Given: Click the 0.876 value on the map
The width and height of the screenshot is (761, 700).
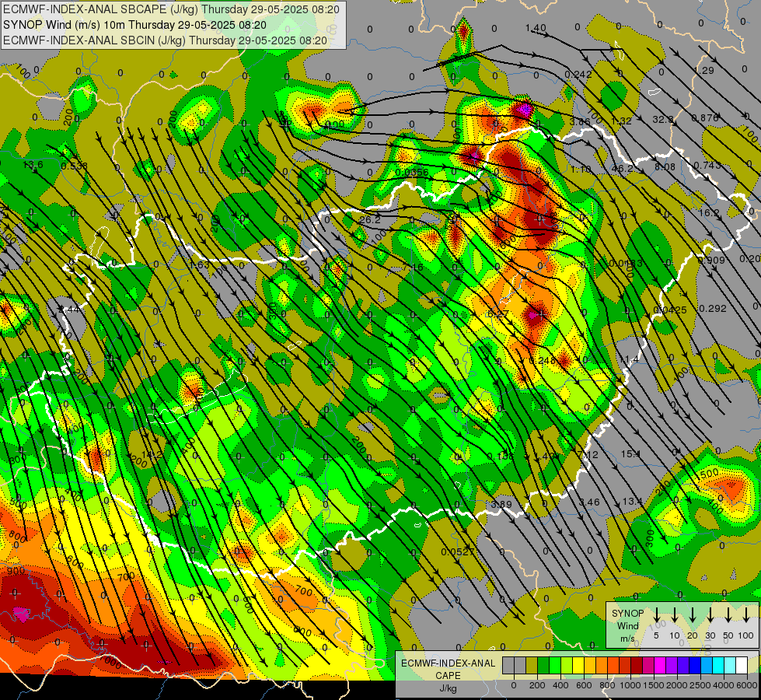Looking at the screenshot, I should (x=705, y=118).
